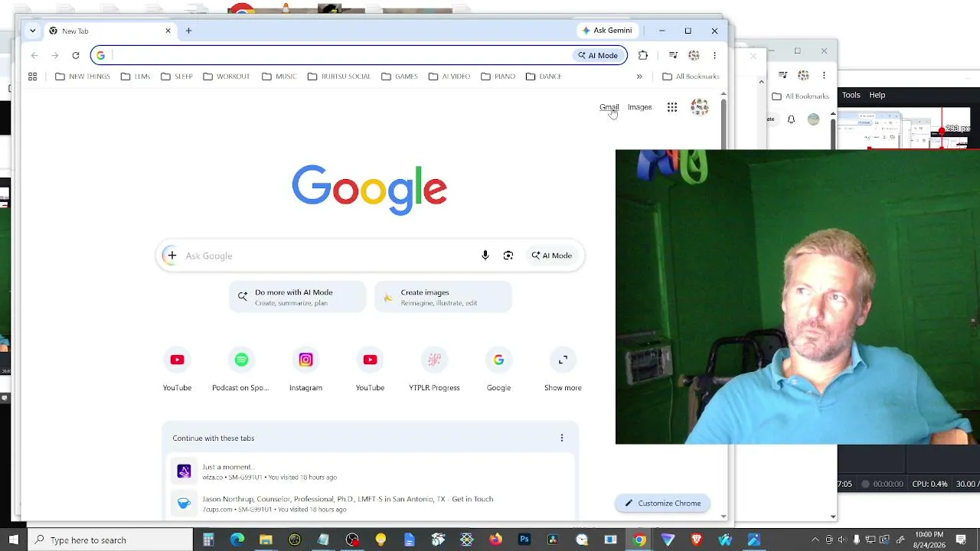The height and width of the screenshot is (551, 980).
Task: Click the plus icon in the search box
Action: click(x=172, y=256)
